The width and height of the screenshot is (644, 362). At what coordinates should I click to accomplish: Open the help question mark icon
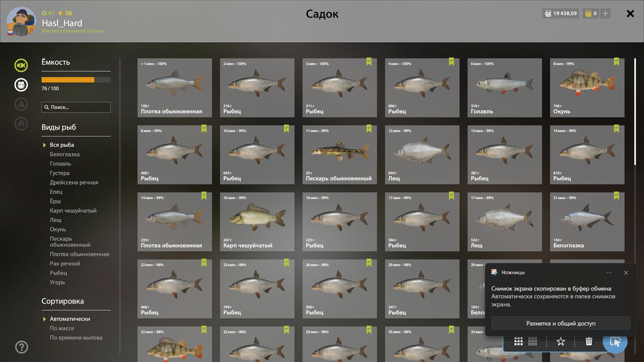21,347
